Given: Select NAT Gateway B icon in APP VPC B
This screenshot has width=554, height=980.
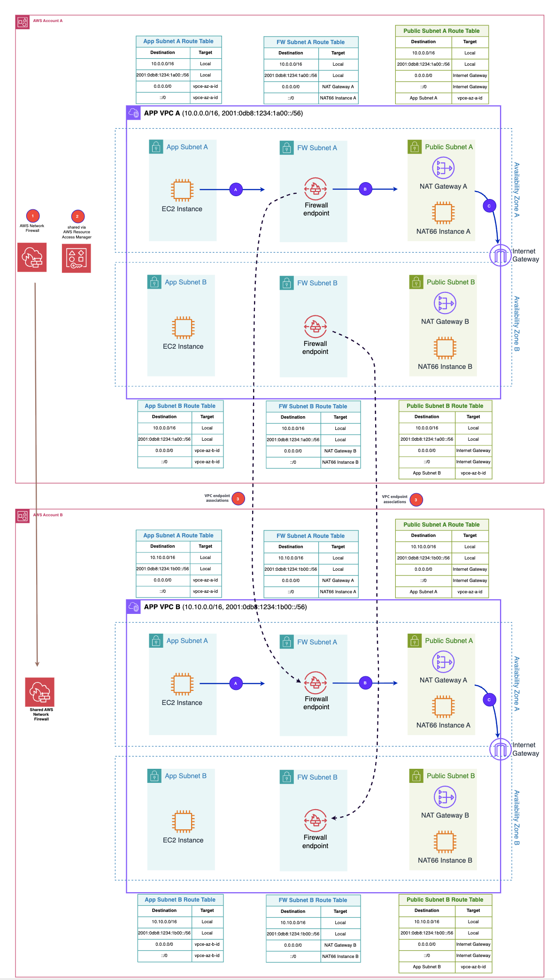Looking at the screenshot, I should click(x=445, y=797).
